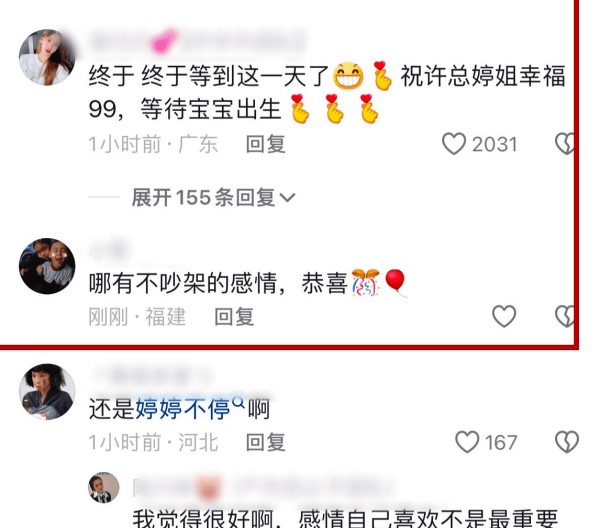This screenshot has width=600, height=528.
Task: Click the chevron next to 展开155条回复
Action: point(287,198)
